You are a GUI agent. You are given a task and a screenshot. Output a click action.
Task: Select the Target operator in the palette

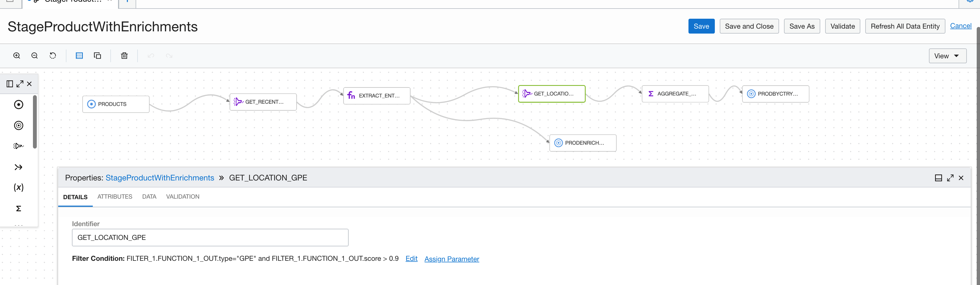click(18, 125)
